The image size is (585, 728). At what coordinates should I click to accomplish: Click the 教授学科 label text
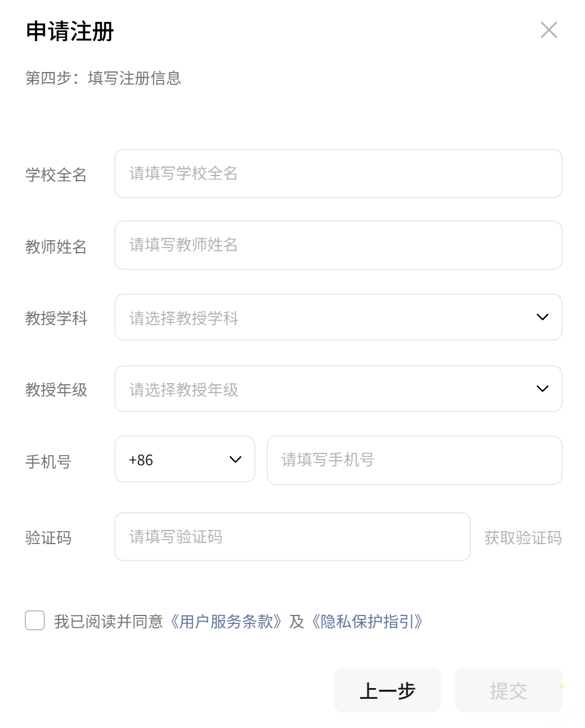pyautogui.click(x=56, y=318)
